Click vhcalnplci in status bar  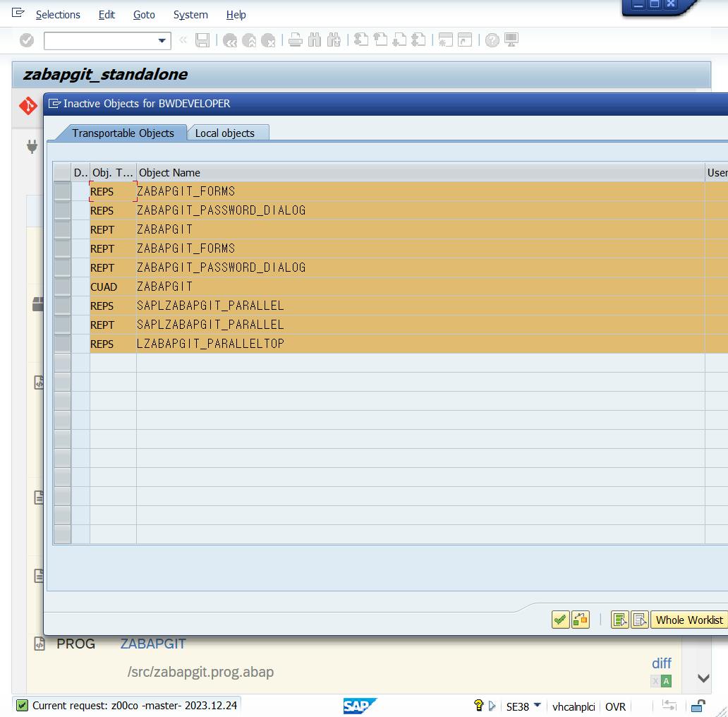[574, 706]
